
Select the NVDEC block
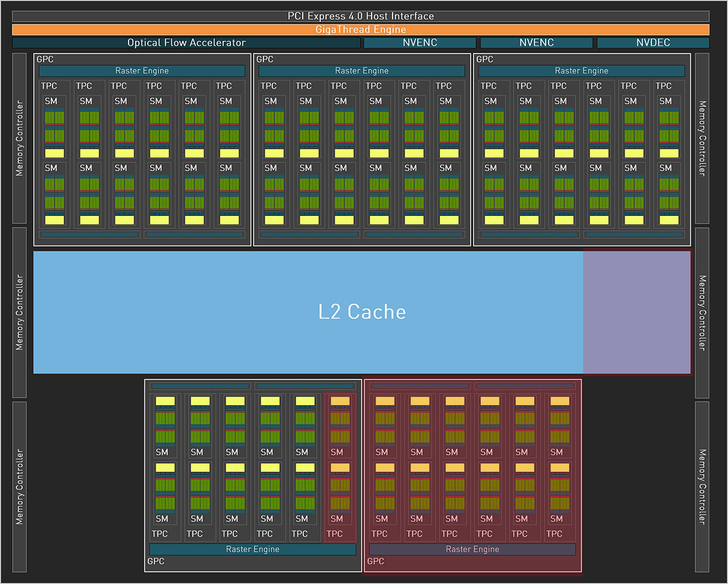653,43
